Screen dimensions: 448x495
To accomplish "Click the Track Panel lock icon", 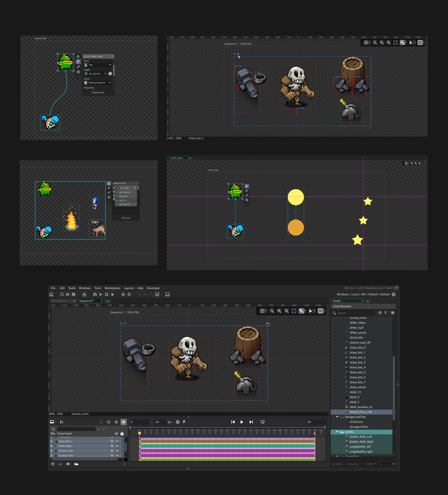I will tap(122, 434).
